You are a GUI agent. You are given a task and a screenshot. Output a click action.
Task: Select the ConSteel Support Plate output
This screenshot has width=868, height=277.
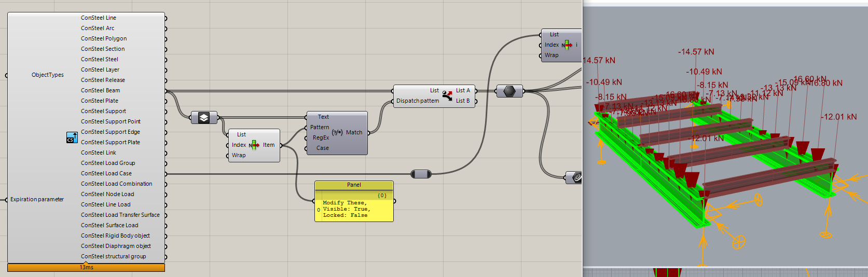[x=111, y=142]
